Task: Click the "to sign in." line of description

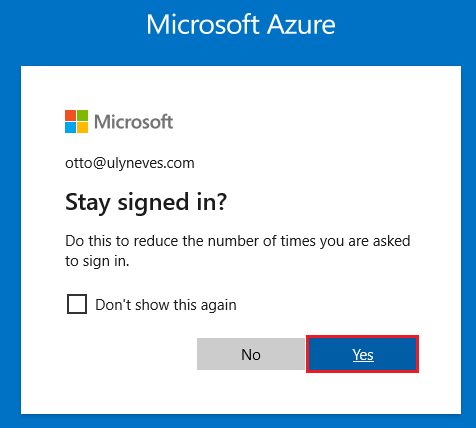Action: click(x=97, y=261)
